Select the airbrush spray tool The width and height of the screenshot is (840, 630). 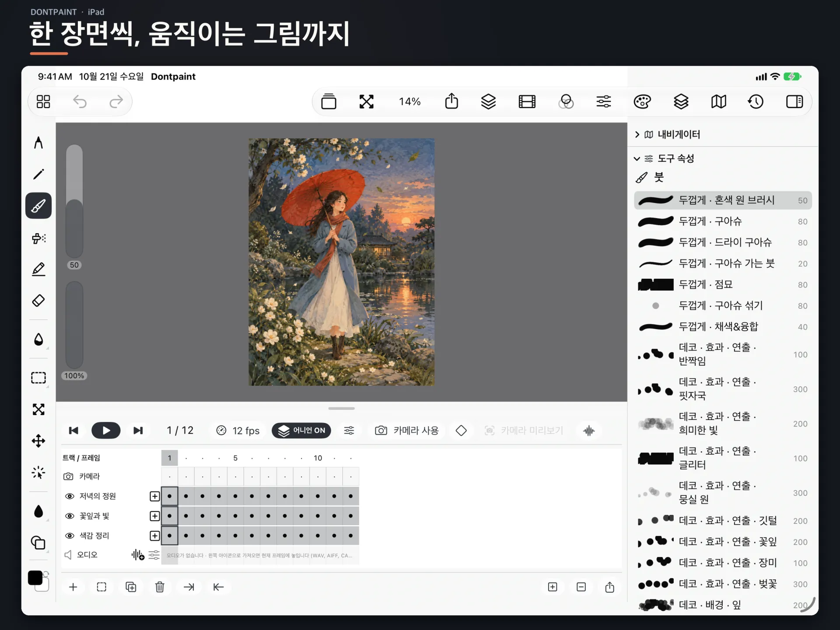click(x=38, y=238)
